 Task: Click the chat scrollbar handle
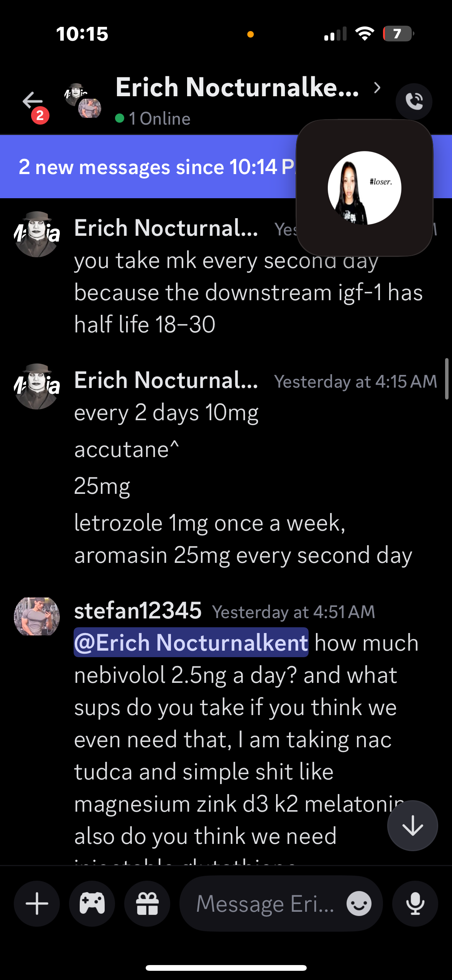(447, 379)
